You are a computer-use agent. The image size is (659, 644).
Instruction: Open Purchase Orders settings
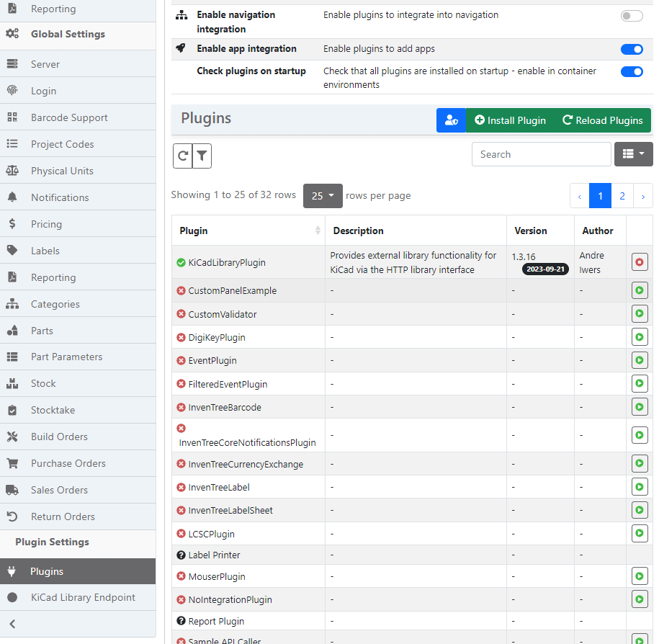78,463
